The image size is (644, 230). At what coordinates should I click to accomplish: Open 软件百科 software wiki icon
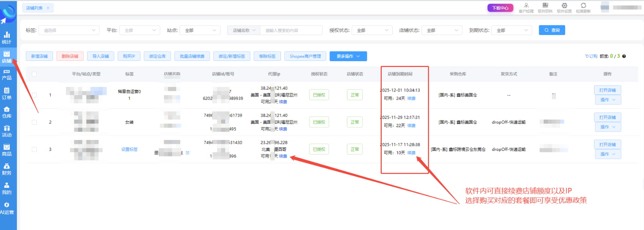[x=545, y=8]
